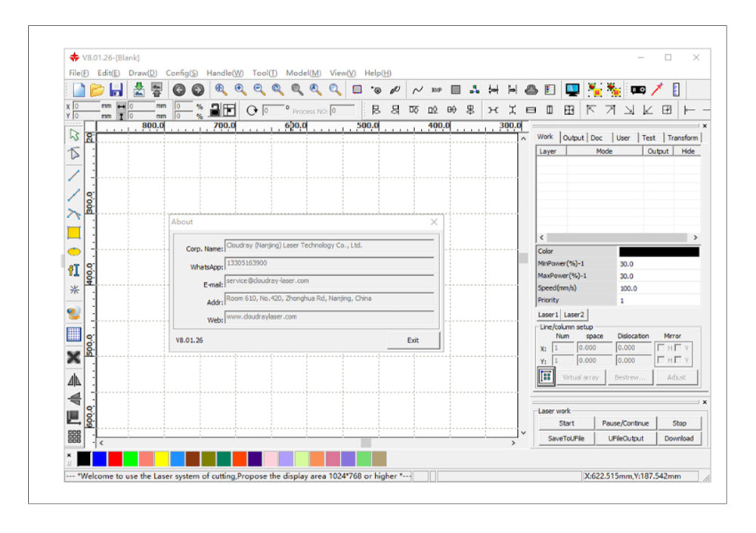Screen dimensions: 756x533
Task: Click the padlock aspect ratio lock icon
Action: click(215, 110)
